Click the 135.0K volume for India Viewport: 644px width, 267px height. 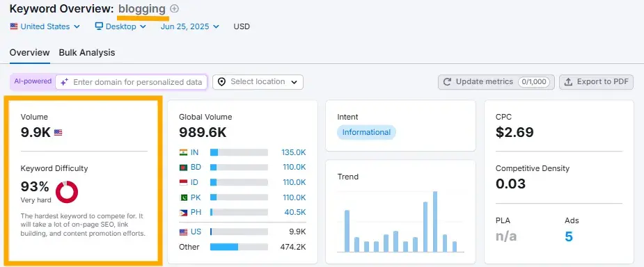click(x=294, y=152)
